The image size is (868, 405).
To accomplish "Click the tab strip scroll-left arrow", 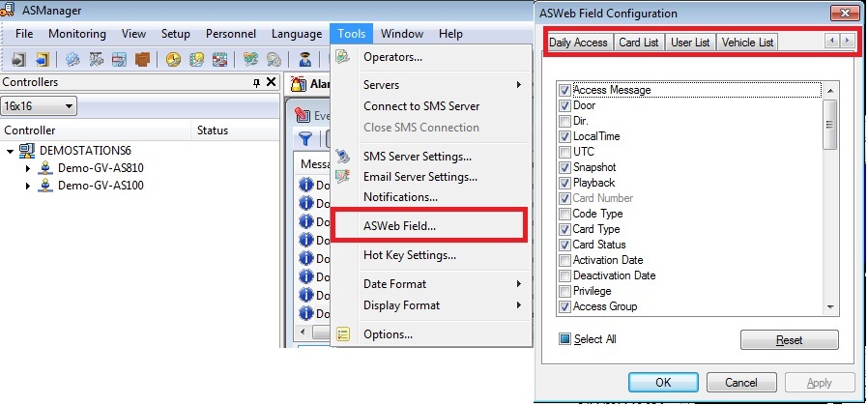I will click(x=831, y=41).
